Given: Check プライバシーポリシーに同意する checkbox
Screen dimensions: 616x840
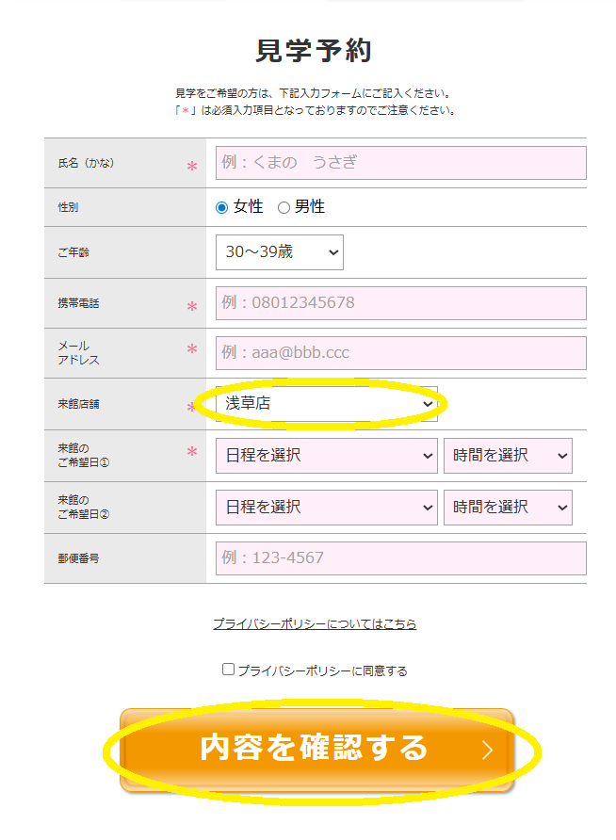Looking at the screenshot, I should click(228, 670).
